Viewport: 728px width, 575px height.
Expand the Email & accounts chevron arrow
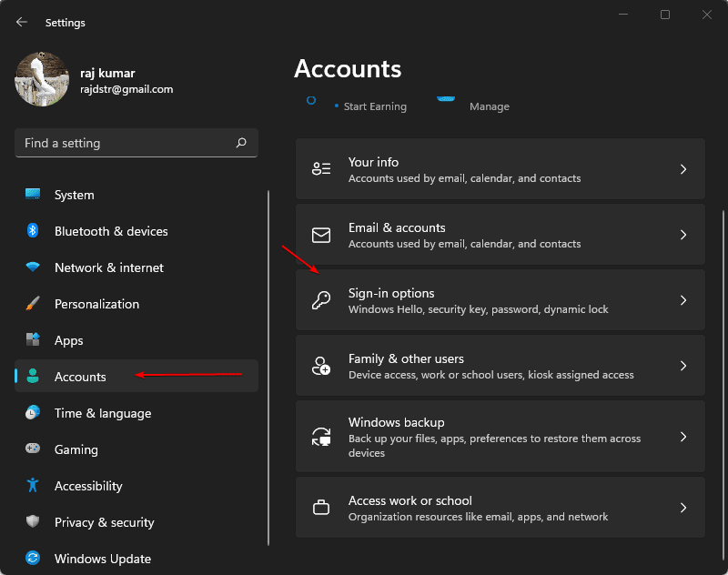683,235
